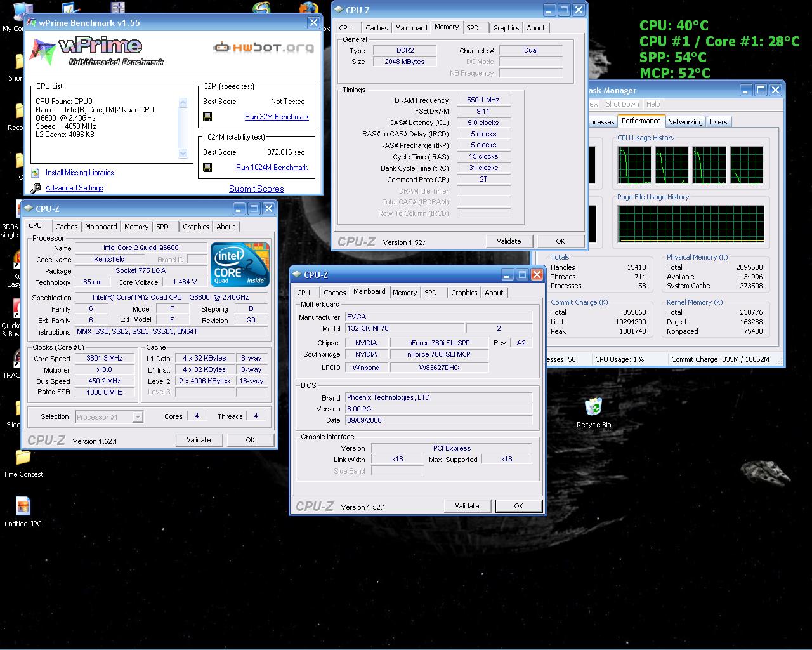The image size is (812, 650).
Task: Open the Help menu in Task Manager
Action: [x=653, y=104]
